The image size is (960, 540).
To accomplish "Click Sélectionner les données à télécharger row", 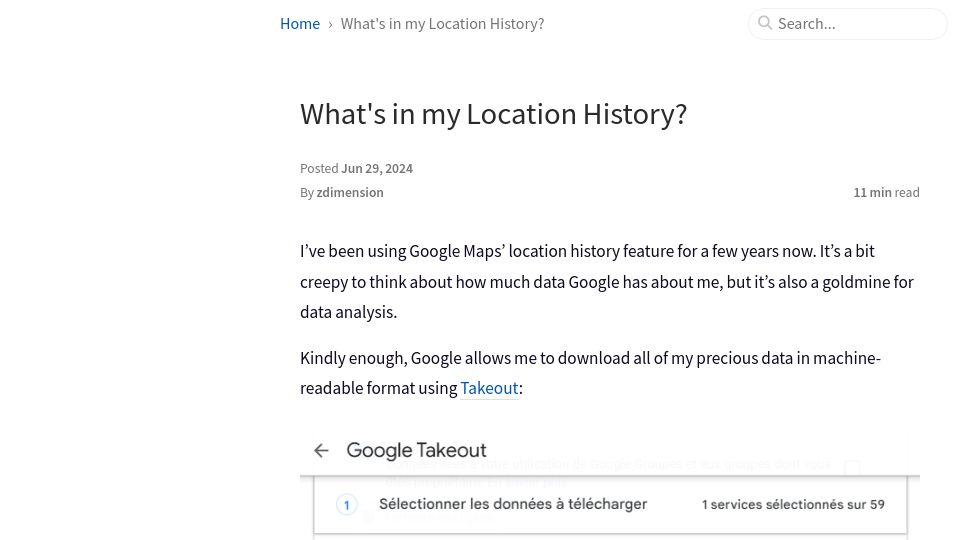I will pyautogui.click(x=610, y=504).
